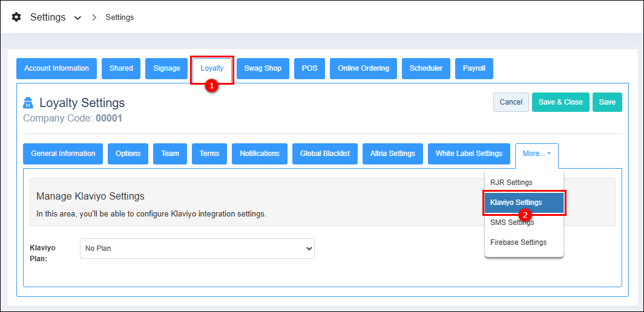Expand the Settings header chevron
Screen dimensions: 644x312
(77, 18)
